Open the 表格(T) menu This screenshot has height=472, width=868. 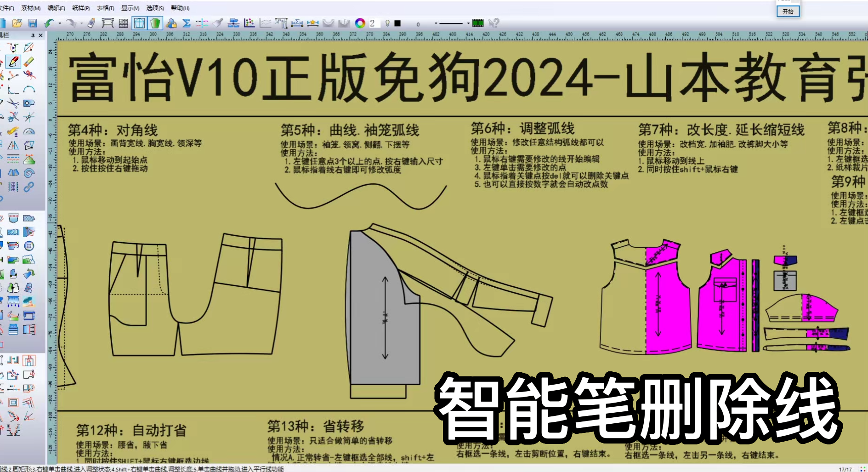point(105,8)
